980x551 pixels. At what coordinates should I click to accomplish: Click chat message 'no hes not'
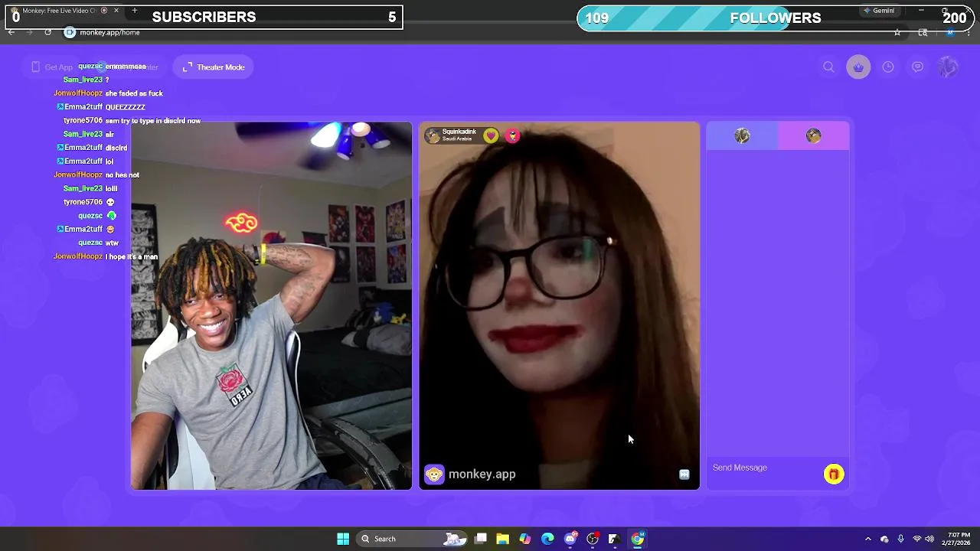[x=122, y=174]
